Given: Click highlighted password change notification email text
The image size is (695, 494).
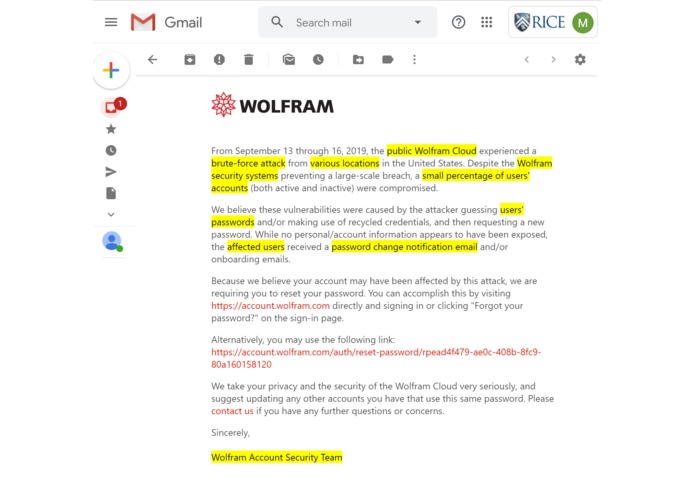Looking at the screenshot, I should [x=404, y=247].
